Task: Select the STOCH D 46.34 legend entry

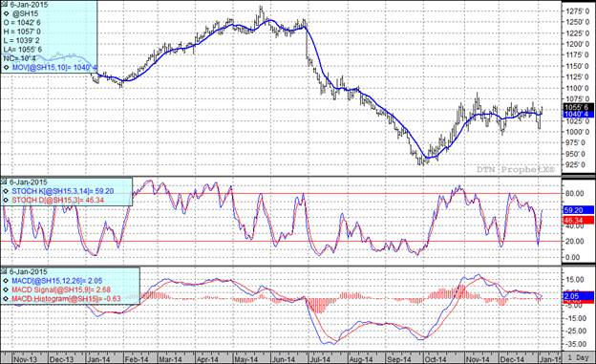Action: (57, 200)
